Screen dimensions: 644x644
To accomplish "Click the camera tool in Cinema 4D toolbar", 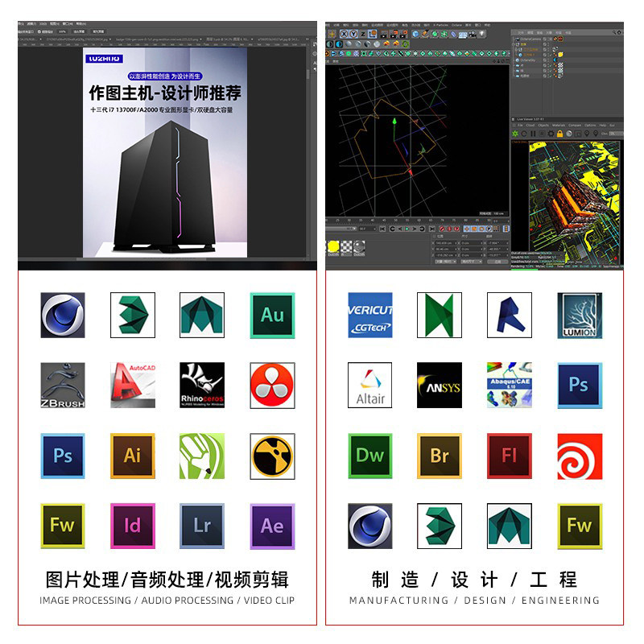I will 473,34.
